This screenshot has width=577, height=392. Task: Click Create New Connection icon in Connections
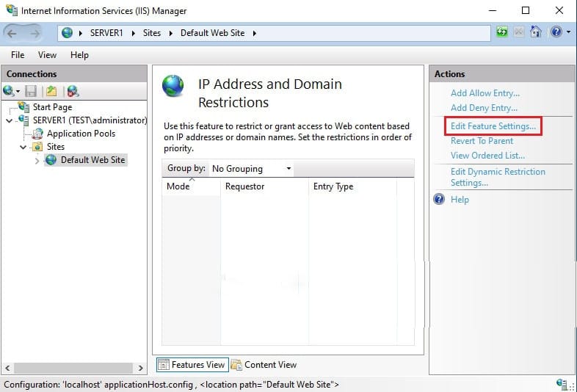pos(9,90)
